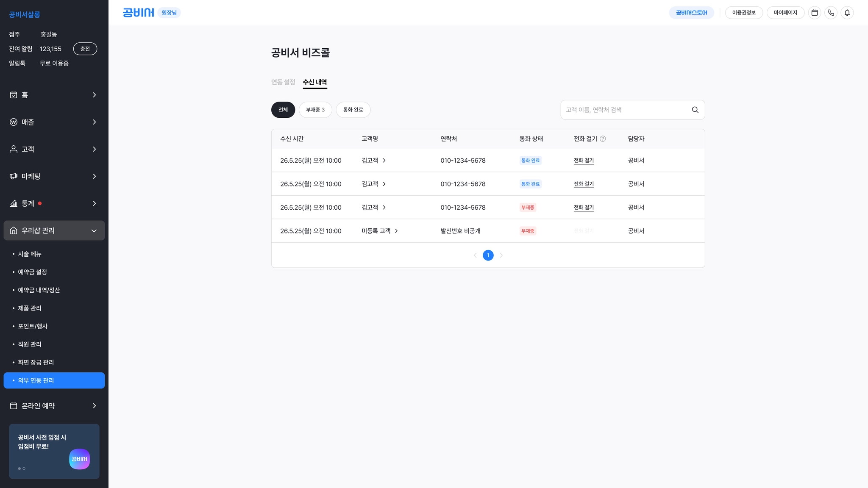This screenshot has height=488, width=868.
Task: Expand the 온라인 예약 menu chevron
Action: click(x=94, y=406)
